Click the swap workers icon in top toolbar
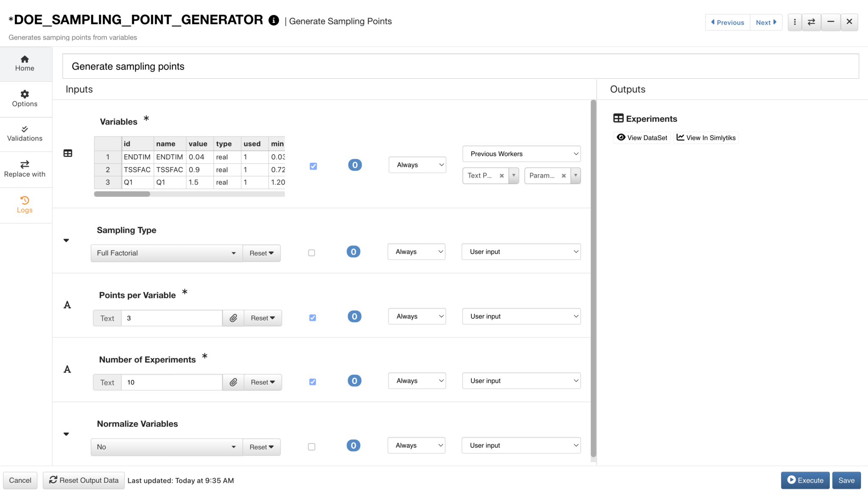Screen dimensions: 868x496 tap(811, 22)
